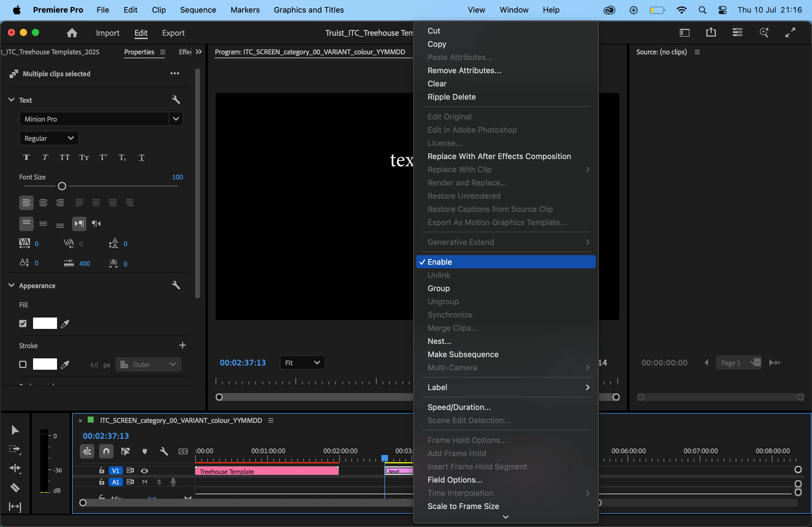Select Nest... in the context menu
Image resolution: width=812 pixels, height=527 pixels.
pyautogui.click(x=439, y=341)
